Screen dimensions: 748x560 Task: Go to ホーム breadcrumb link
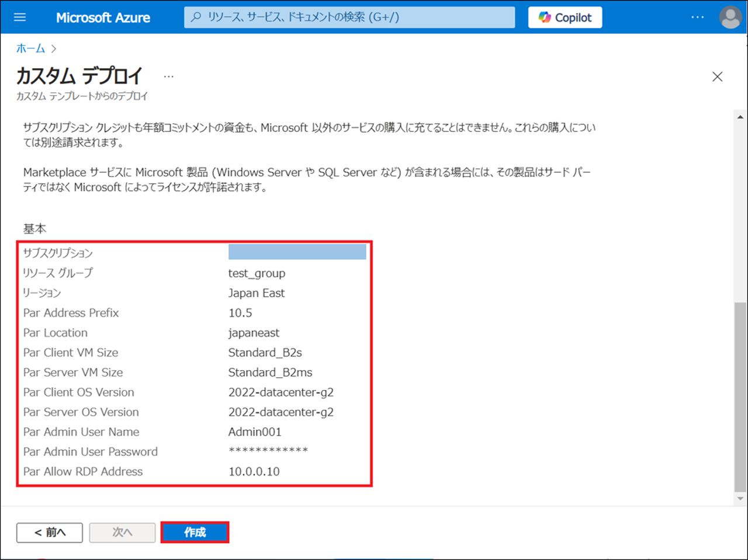(x=30, y=48)
